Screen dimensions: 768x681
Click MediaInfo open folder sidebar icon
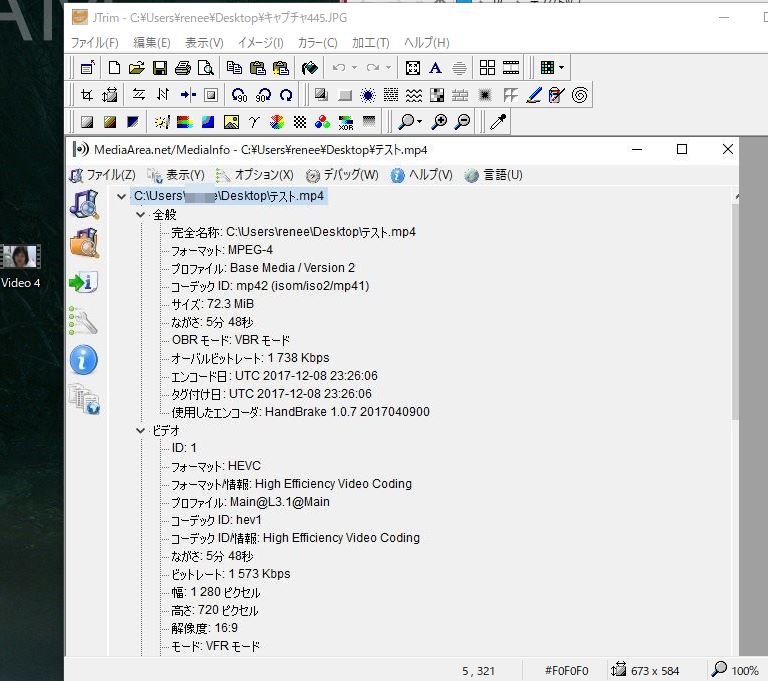[x=84, y=243]
